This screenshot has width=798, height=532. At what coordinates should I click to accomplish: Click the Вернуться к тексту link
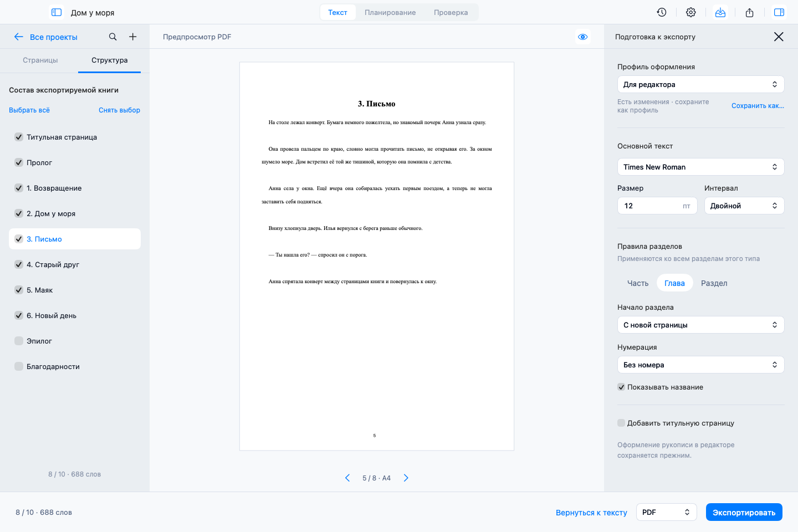(591, 513)
